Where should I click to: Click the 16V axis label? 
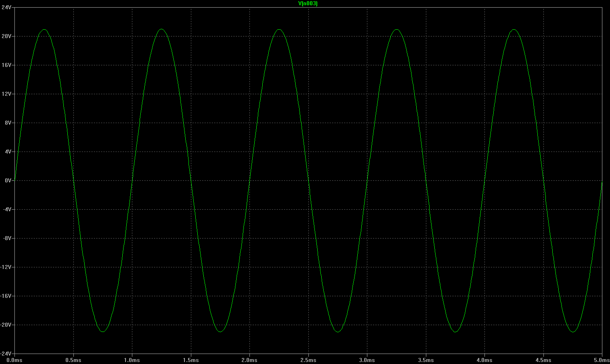pos(6,65)
